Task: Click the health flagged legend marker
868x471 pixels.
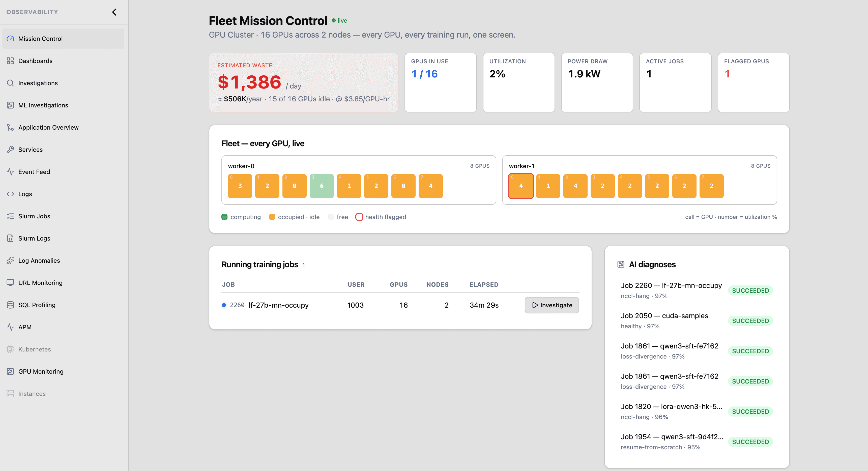Action: click(x=359, y=217)
